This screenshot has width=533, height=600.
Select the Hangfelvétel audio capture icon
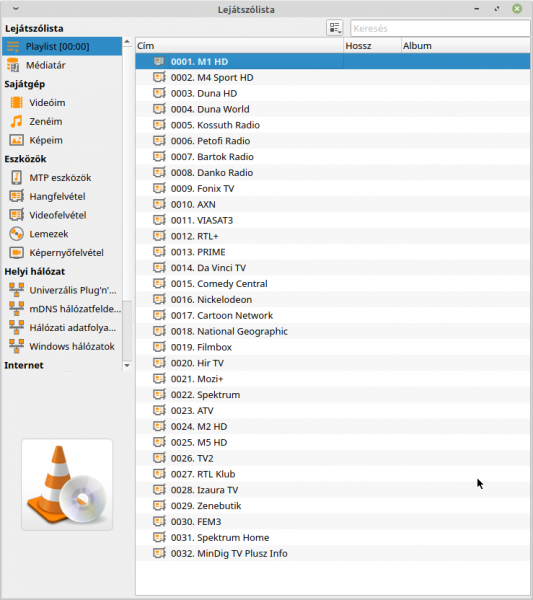(16, 196)
